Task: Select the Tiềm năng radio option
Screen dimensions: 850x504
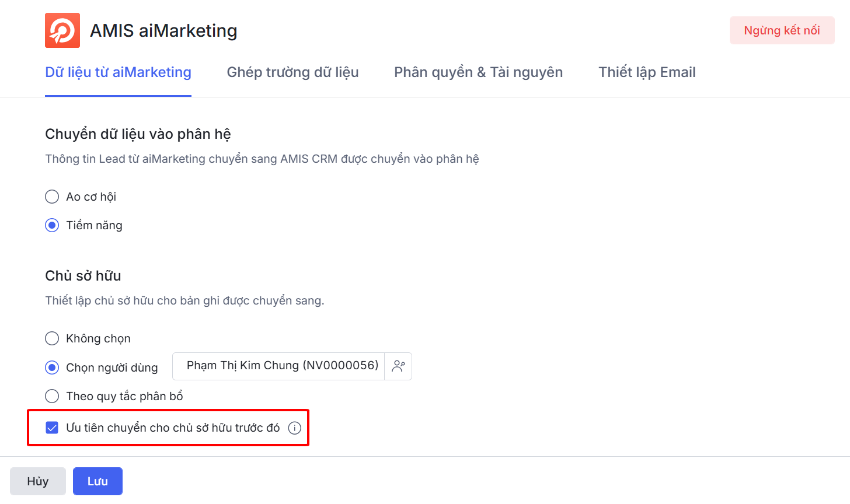Action: [52, 225]
